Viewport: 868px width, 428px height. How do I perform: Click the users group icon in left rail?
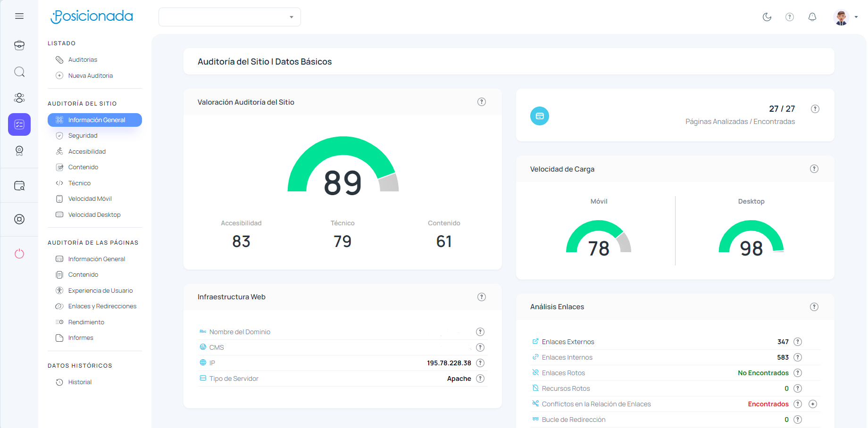point(19,98)
